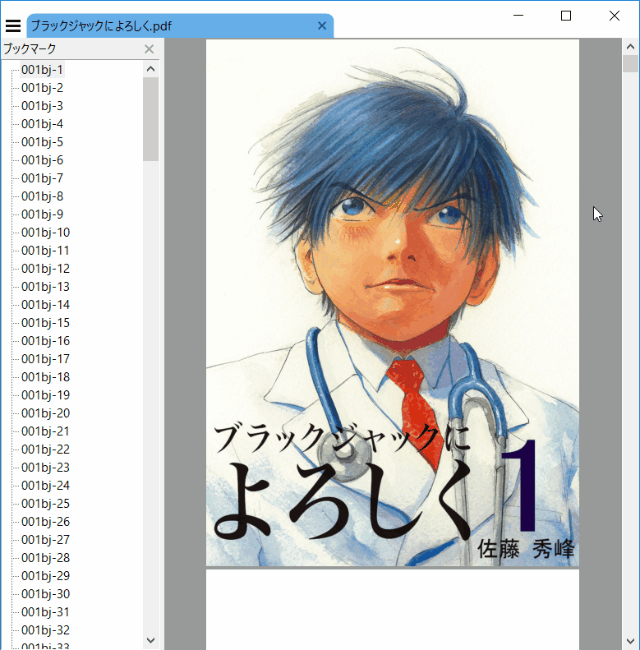Open bookmark 001bj-27
The height and width of the screenshot is (650, 640).
click(45, 540)
